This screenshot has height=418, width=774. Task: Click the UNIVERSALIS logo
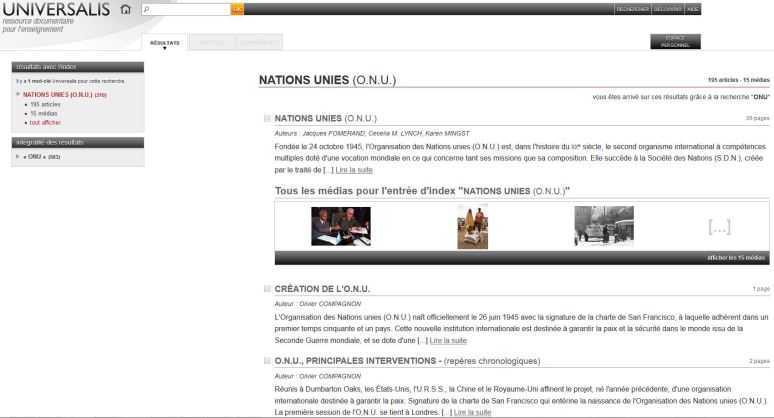(56, 9)
